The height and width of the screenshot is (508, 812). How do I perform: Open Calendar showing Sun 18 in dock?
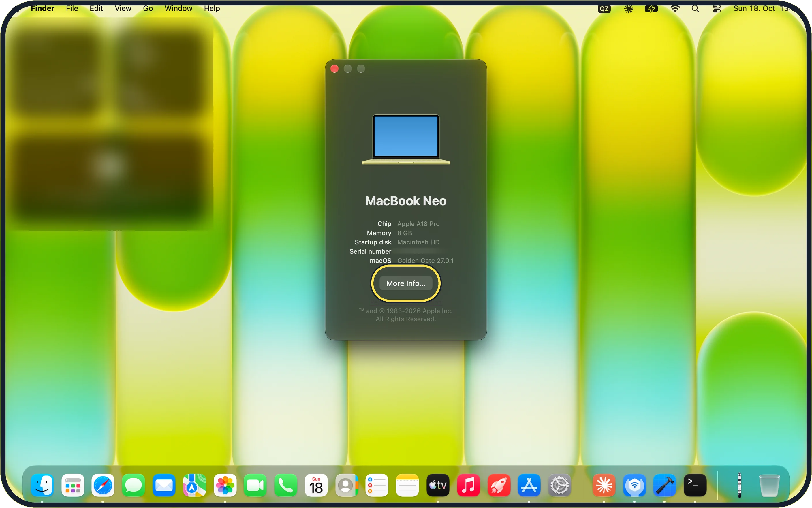(316, 485)
